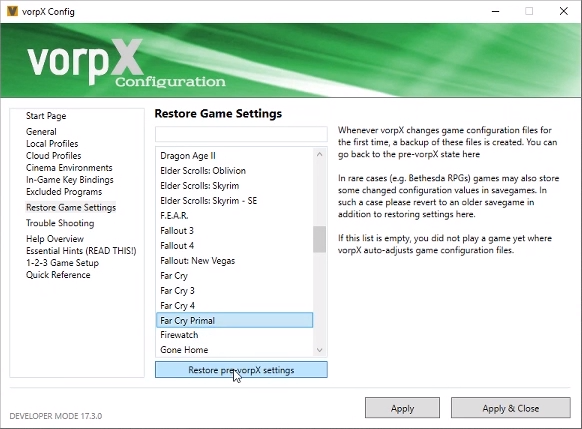Screen dimensions: 582x429
Task: Open Cloud Profiles in the sidebar
Action: (53, 155)
